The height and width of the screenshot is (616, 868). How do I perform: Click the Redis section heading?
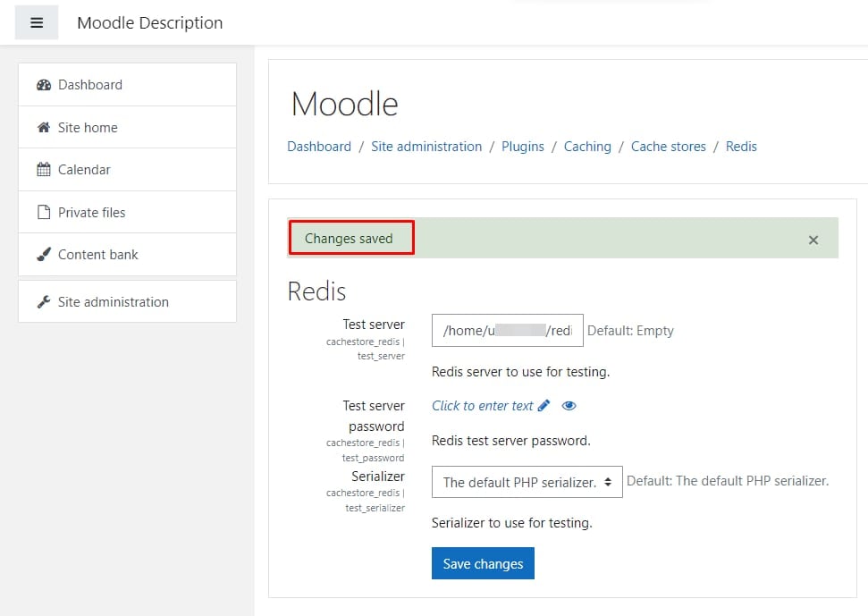(316, 291)
